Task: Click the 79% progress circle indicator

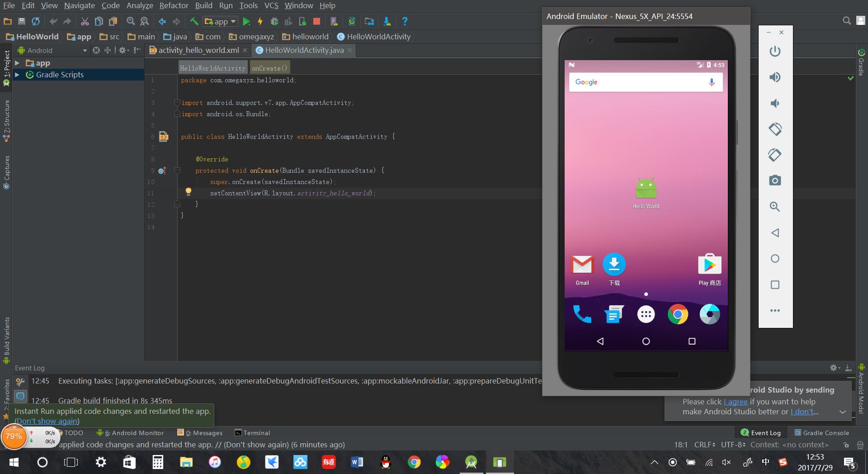Action: [14, 437]
